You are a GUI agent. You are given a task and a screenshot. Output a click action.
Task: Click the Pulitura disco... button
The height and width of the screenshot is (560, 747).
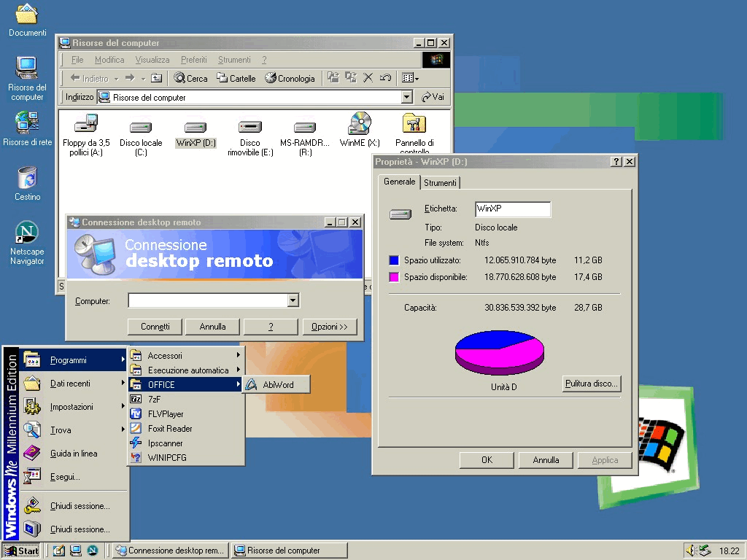point(591,384)
